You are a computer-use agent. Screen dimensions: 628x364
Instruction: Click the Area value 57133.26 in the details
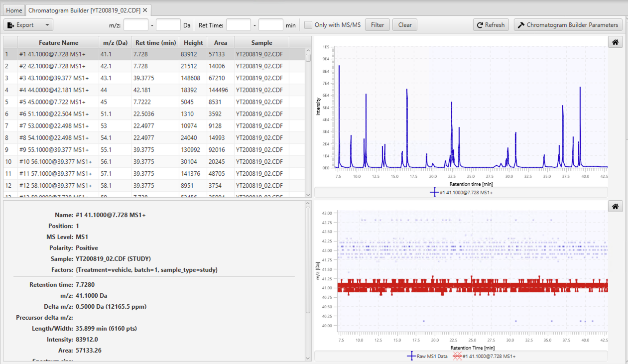coord(89,351)
